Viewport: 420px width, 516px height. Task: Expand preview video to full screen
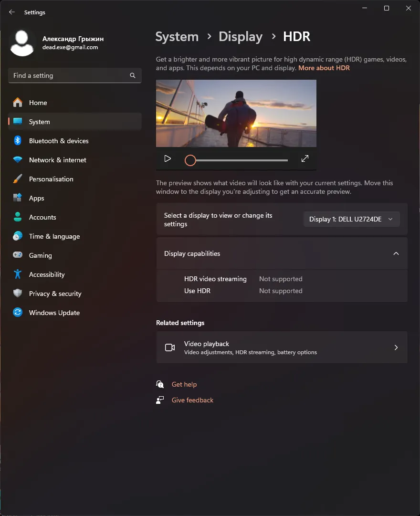305,159
